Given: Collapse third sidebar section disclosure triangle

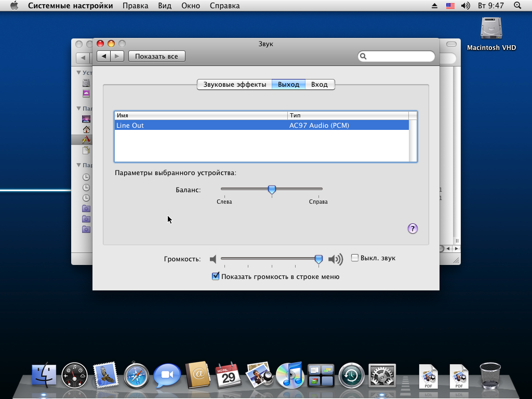Looking at the screenshot, I should click(x=78, y=166).
